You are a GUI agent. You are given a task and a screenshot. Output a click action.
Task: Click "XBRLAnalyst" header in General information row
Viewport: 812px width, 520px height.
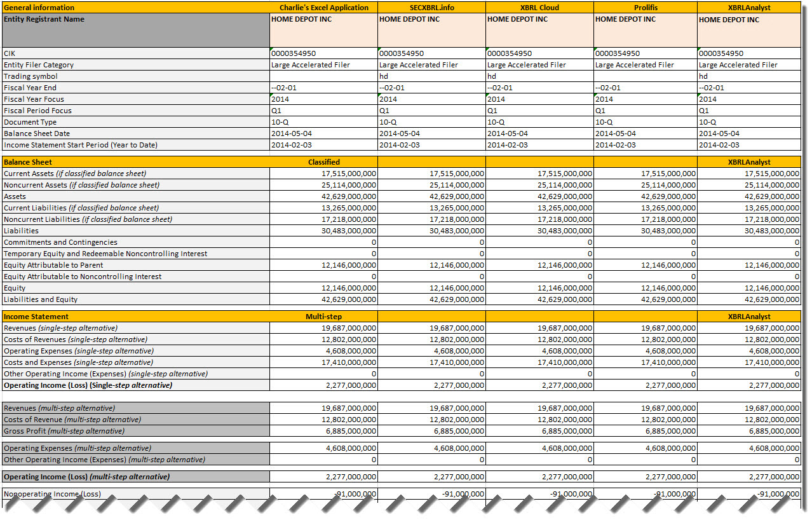click(749, 8)
